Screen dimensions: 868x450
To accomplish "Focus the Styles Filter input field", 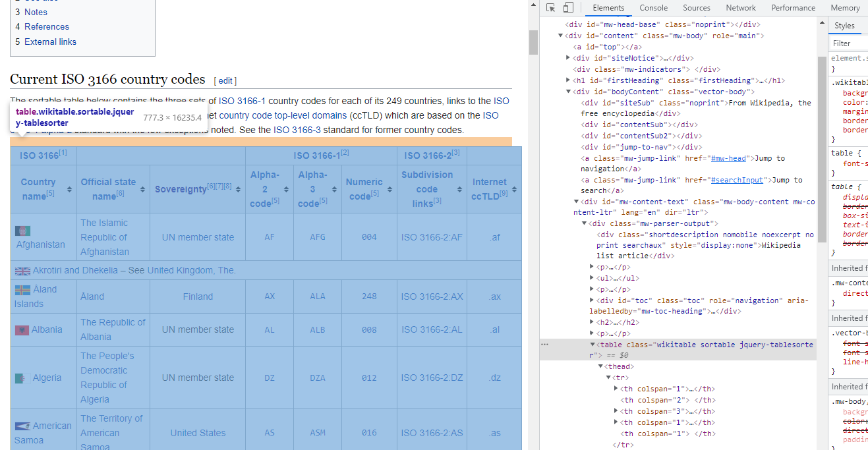I will pos(849,43).
